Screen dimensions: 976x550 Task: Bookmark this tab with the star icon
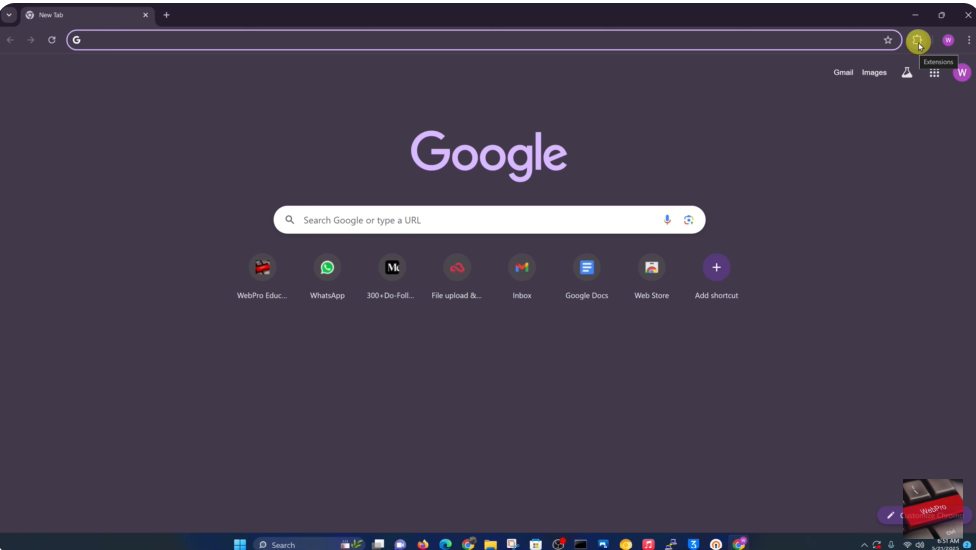pos(888,40)
